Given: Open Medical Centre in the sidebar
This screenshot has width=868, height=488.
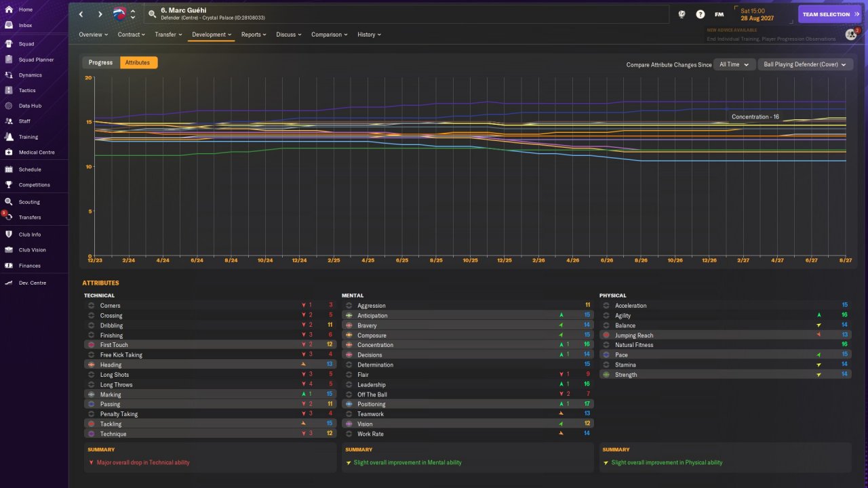Looking at the screenshot, I should click(37, 152).
